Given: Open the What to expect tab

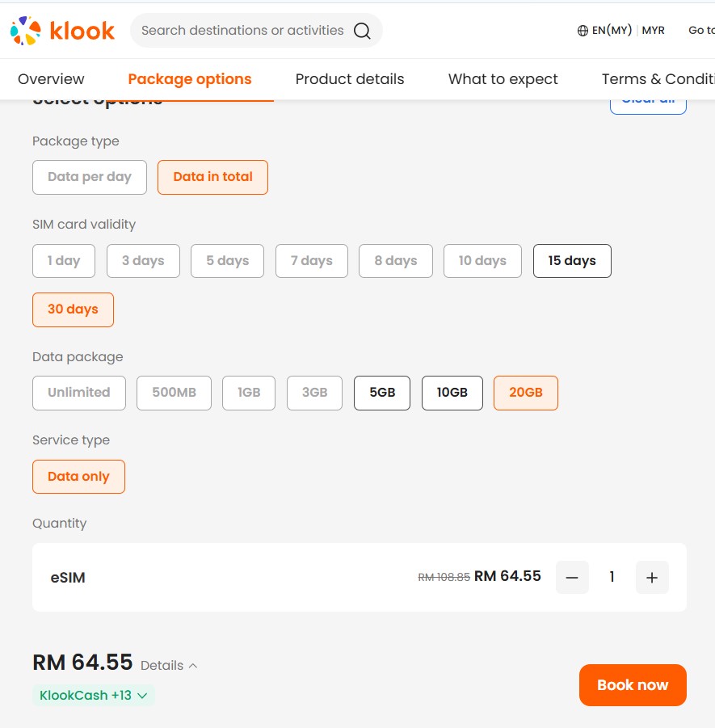Looking at the screenshot, I should pos(503,79).
